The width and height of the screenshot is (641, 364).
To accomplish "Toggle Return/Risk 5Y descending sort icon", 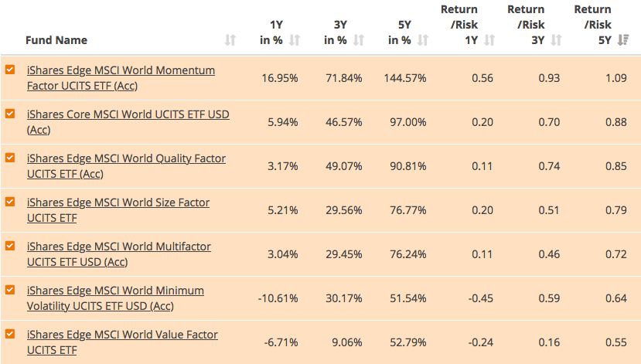I will click(x=623, y=40).
